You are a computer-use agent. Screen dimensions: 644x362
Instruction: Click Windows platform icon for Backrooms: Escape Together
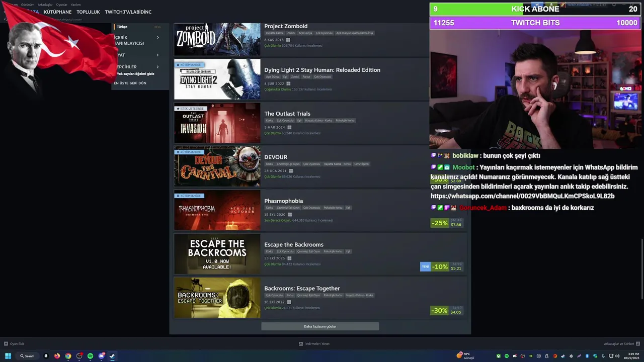click(x=289, y=302)
